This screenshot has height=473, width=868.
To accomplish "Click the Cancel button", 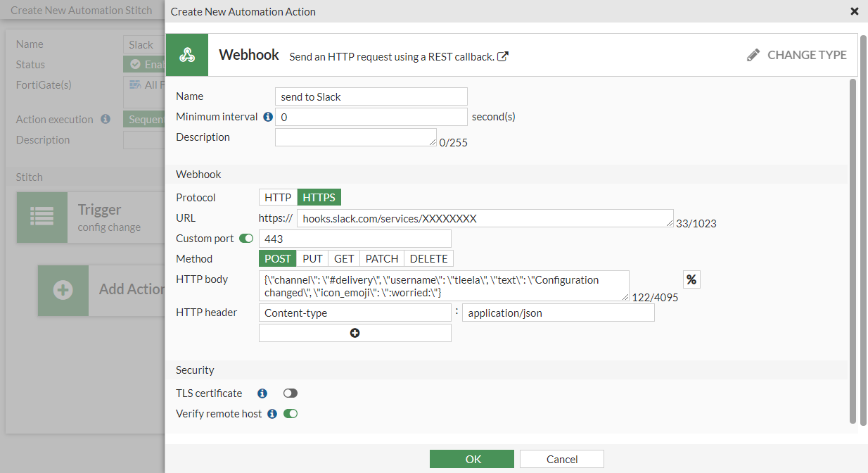I will [562, 459].
